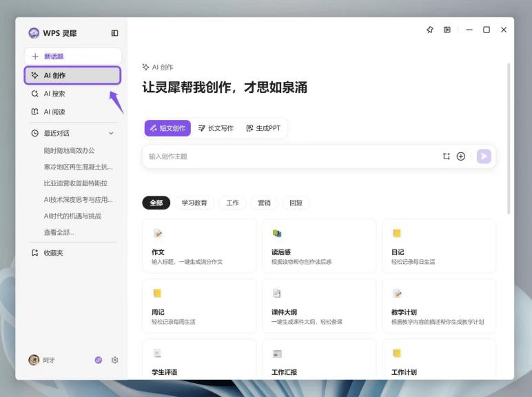The image size is (532, 397).
Task: Open the 工作计划 template card
Action: pyautogui.click(x=439, y=360)
